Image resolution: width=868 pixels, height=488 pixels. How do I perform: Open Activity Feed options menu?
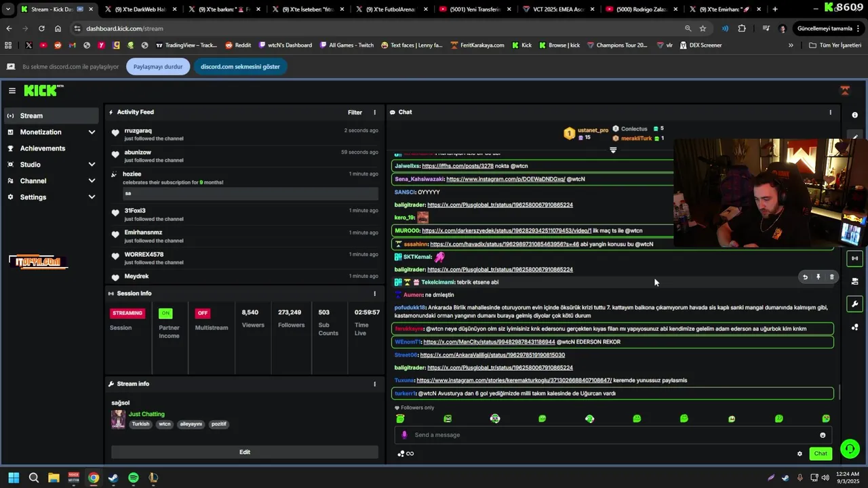(x=374, y=113)
